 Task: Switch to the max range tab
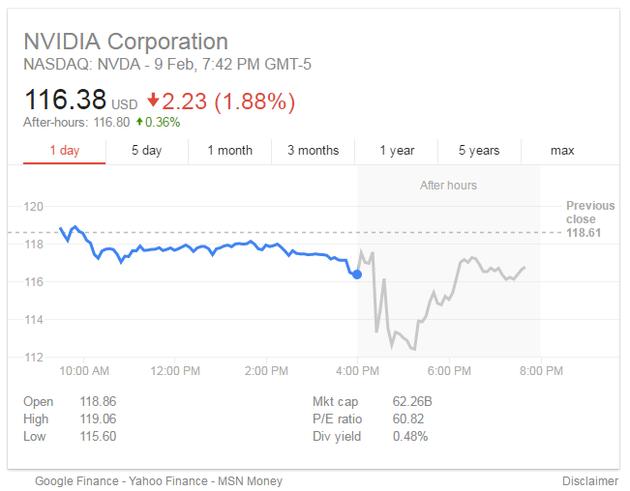[x=562, y=151]
